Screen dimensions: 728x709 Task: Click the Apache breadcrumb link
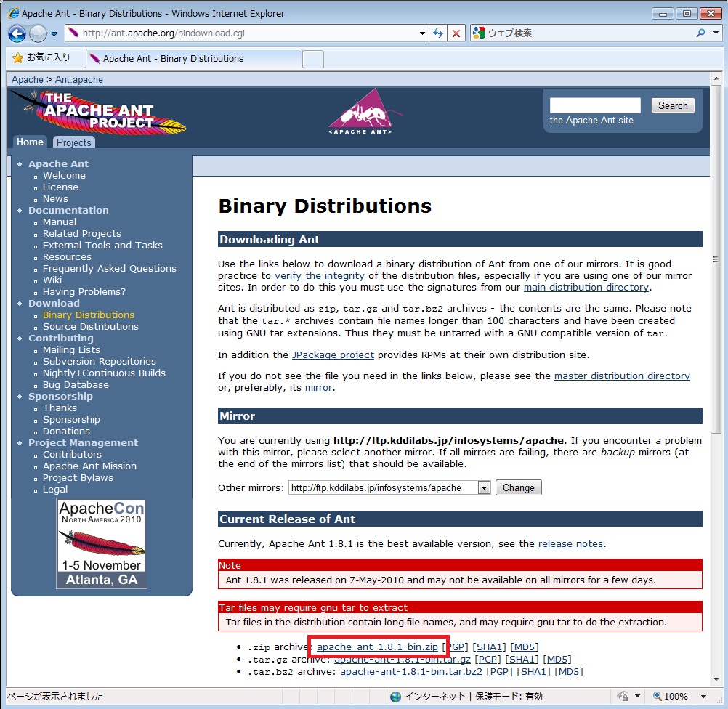pos(28,79)
